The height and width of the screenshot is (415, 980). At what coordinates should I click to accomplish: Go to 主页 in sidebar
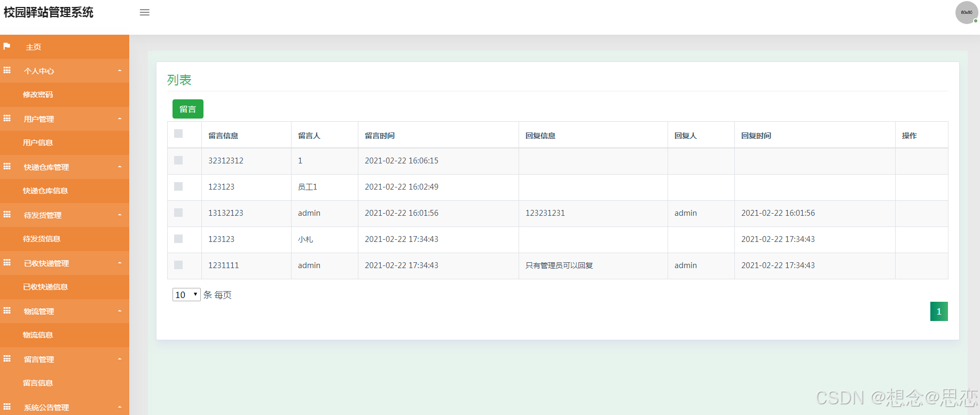point(34,47)
